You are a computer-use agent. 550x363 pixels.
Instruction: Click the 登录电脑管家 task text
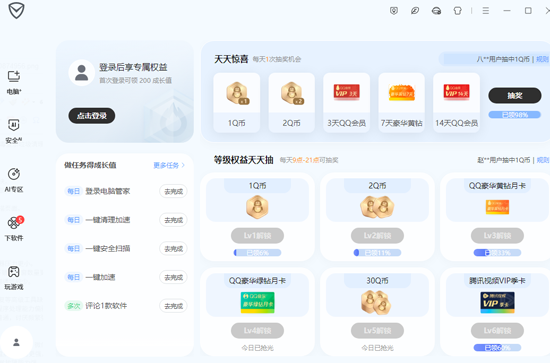pos(108,191)
